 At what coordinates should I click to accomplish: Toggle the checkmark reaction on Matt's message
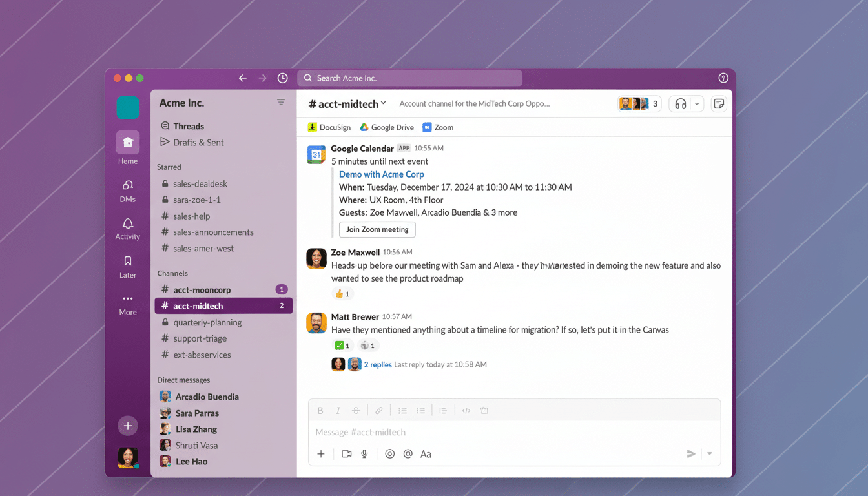342,346
